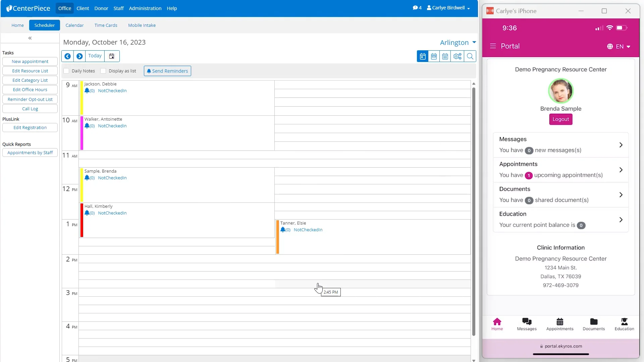Open the message notifications icon showing 4

click(417, 8)
